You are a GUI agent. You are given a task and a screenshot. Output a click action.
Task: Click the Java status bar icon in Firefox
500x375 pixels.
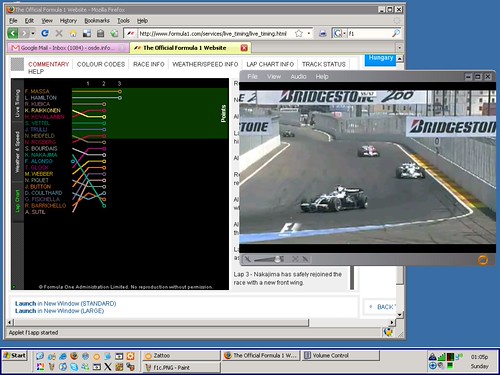(388, 332)
